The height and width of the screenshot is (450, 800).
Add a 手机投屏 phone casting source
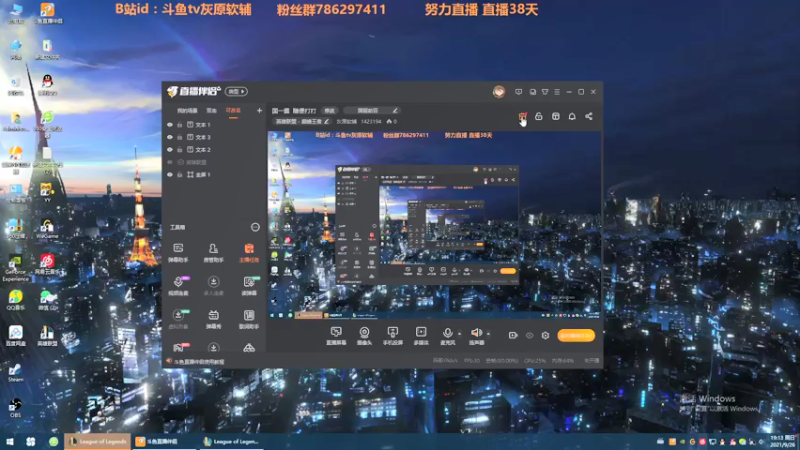click(392, 336)
